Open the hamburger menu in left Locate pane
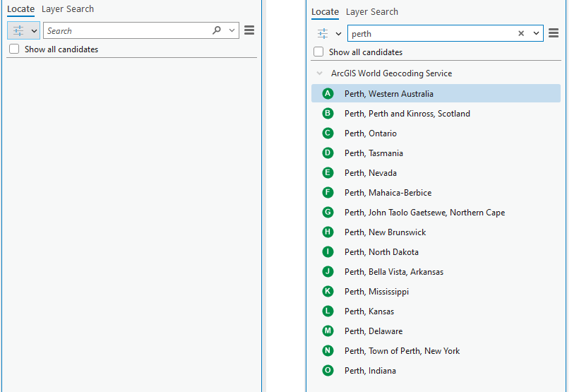Viewport: 579px width, 392px height. click(x=249, y=30)
